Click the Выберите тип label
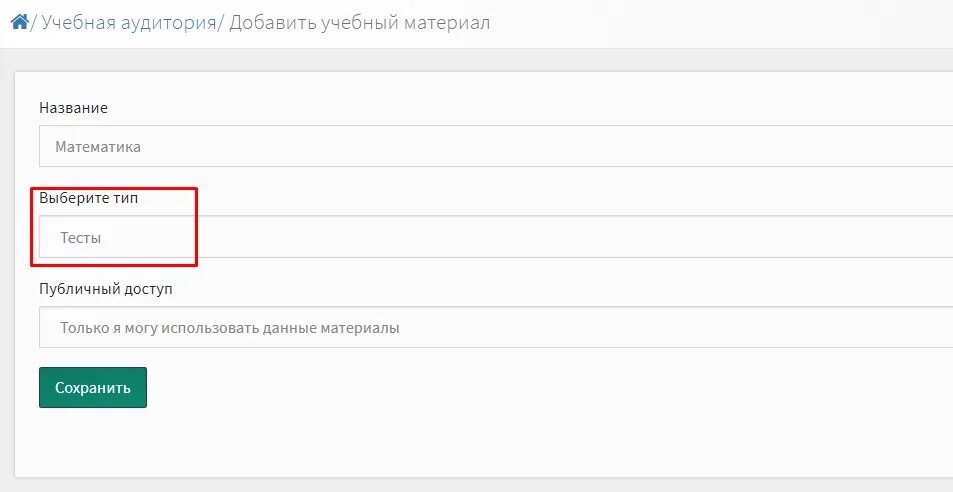This screenshot has height=492, width=953. (x=88, y=198)
